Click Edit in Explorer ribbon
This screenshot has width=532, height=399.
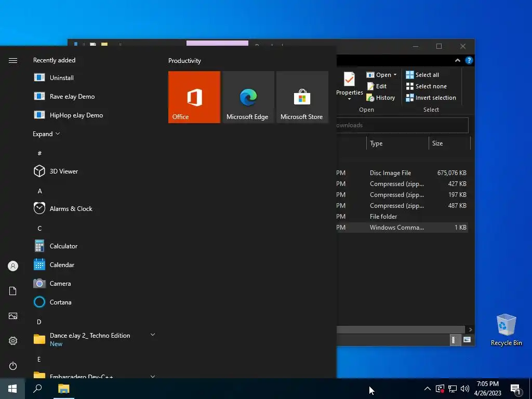[x=377, y=86]
